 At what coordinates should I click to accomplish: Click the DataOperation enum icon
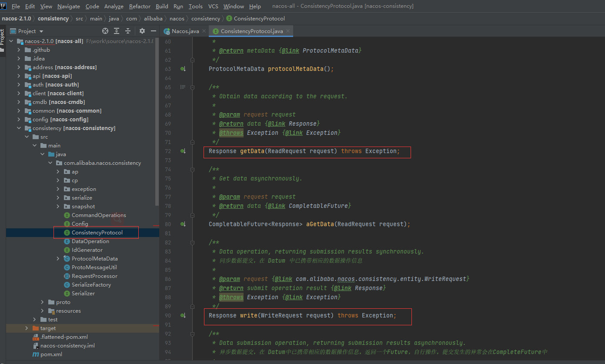67,241
